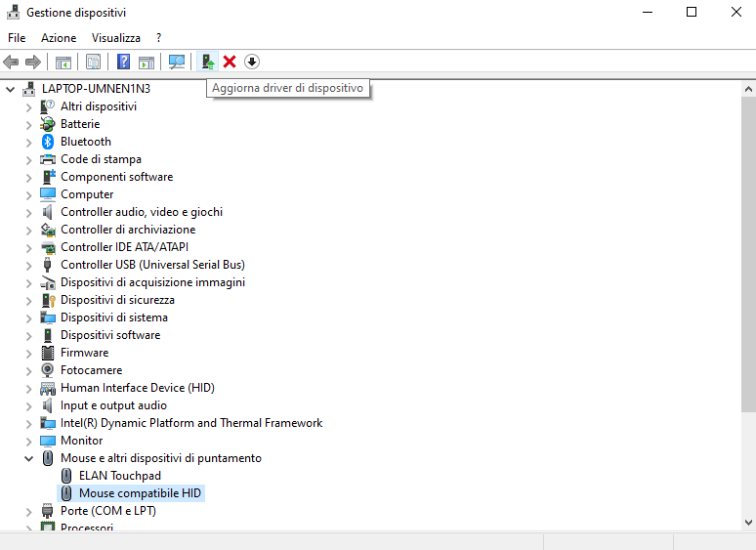Click the Back arrow toolbar icon

pyautogui.click(x=11, y=62)
